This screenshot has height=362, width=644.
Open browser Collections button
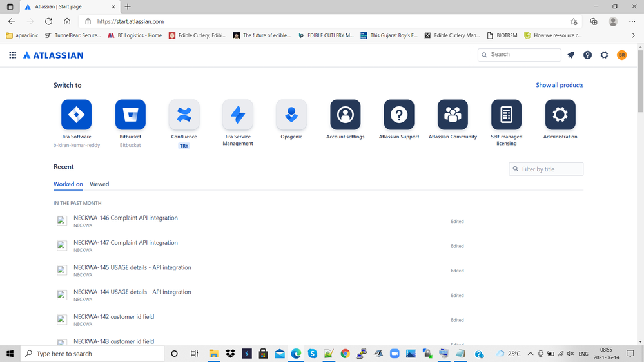594,21
